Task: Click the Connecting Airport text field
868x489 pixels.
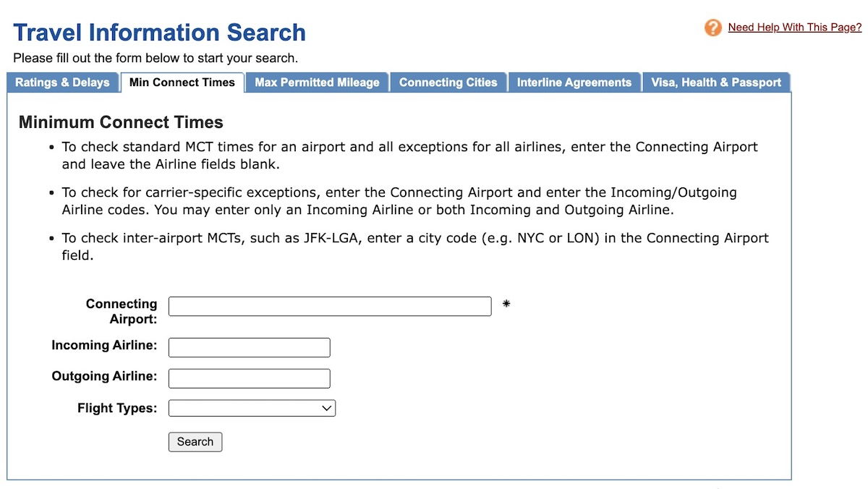Action: point(330,306)
